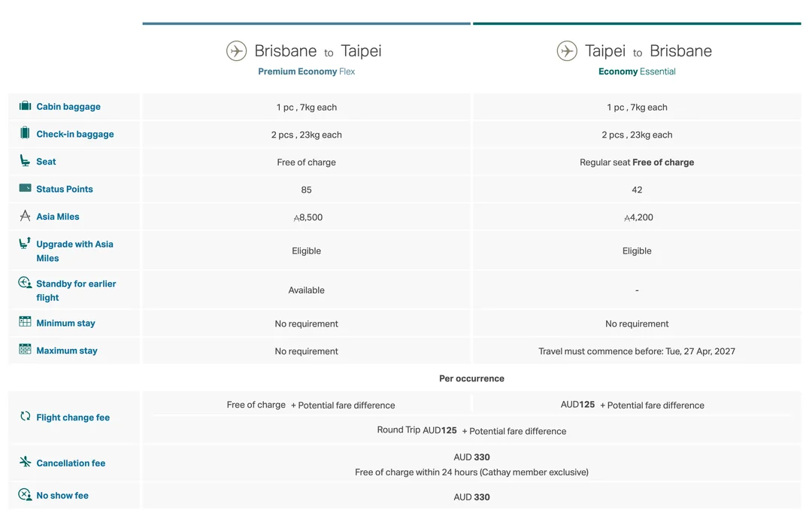The width and height of the screenshot is (812, 513).
Task: Click the Cancellation fee crossed-plane icon
Action: click(25, 462)
